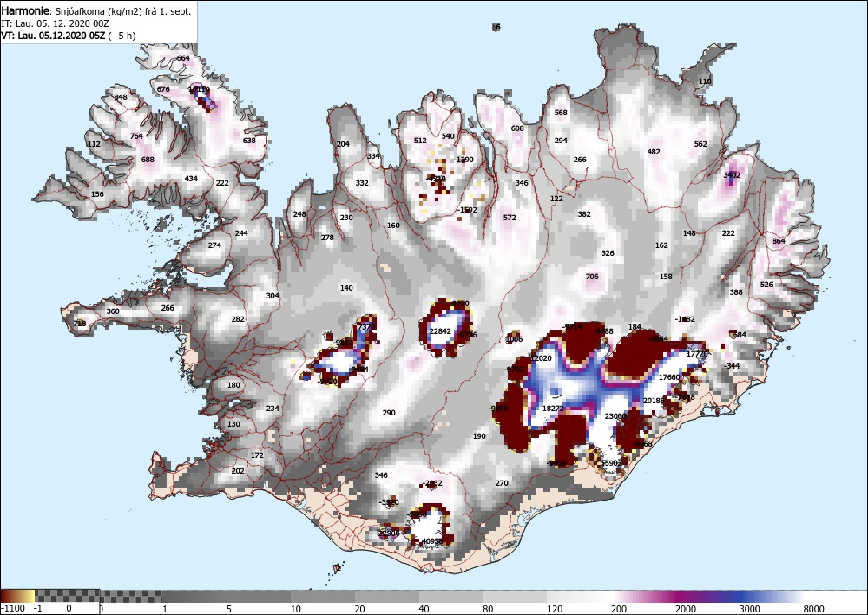Viewport: 868px width, 615px height.
Task: Click the legend label 2000
Action: click(686, 608)
